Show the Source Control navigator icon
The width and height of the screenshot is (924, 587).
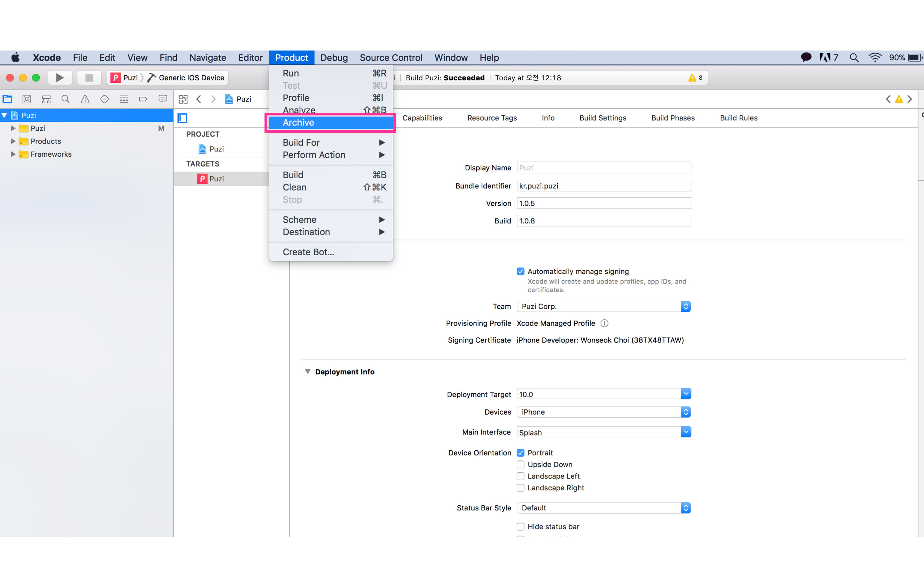[27, 99]
